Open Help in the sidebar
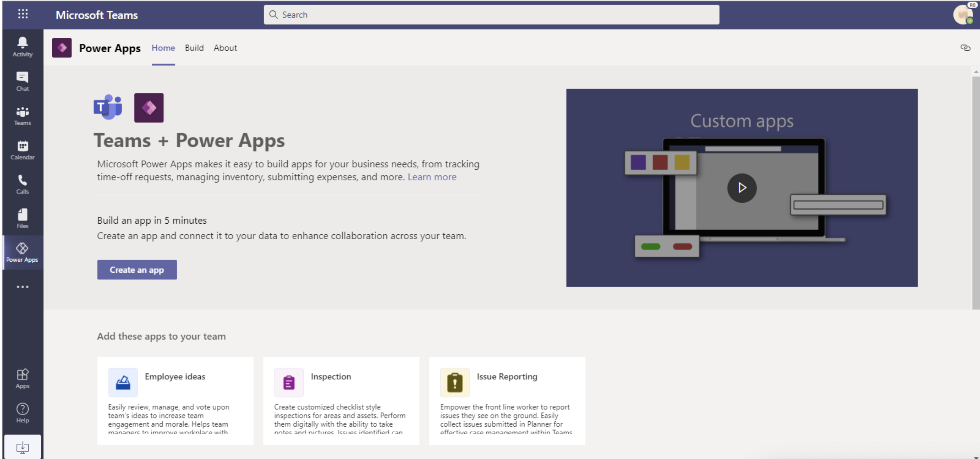980x459 pixels. click(x=22, y=412)
